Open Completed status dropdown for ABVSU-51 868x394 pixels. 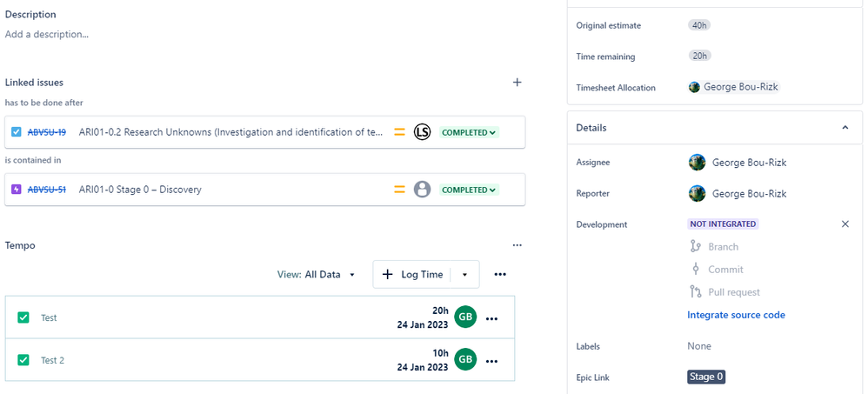[469, 190]
